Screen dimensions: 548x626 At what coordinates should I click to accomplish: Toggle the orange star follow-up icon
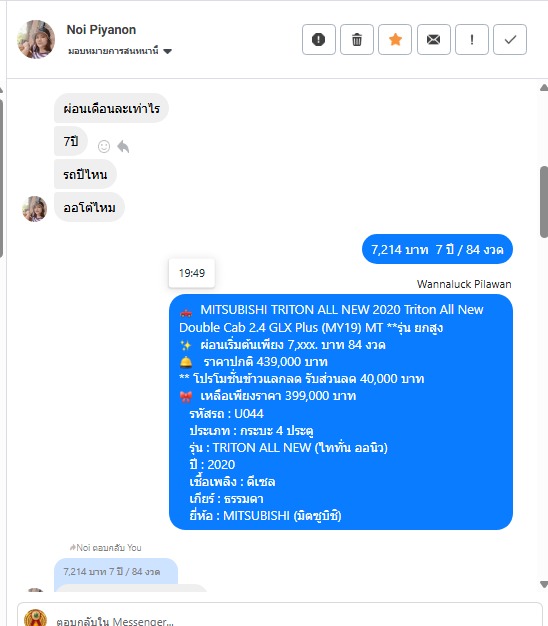click(395, 39)
